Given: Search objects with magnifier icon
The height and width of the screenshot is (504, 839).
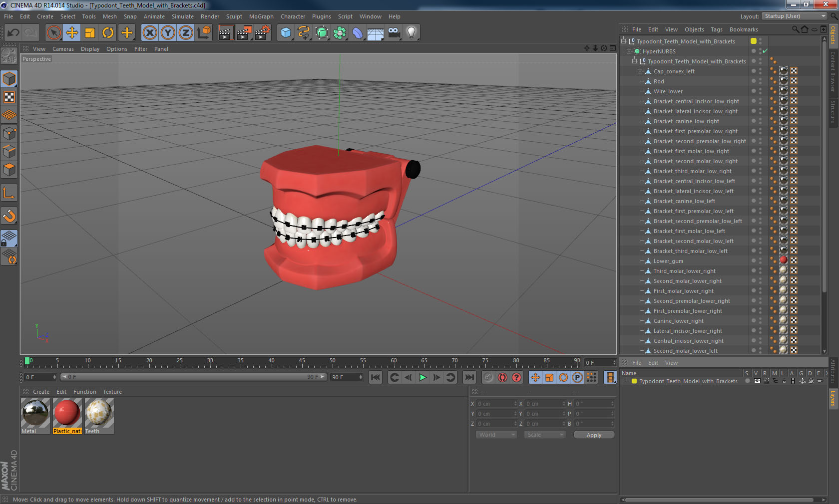Looking at the screenshot, I should [x=795, y=29].
